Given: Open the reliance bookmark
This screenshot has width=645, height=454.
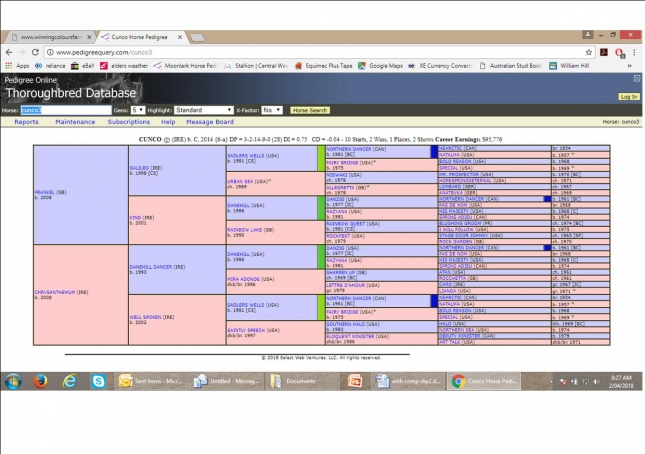Looking at the screenshot, I should pyautogui.click(x=50, y=66).
